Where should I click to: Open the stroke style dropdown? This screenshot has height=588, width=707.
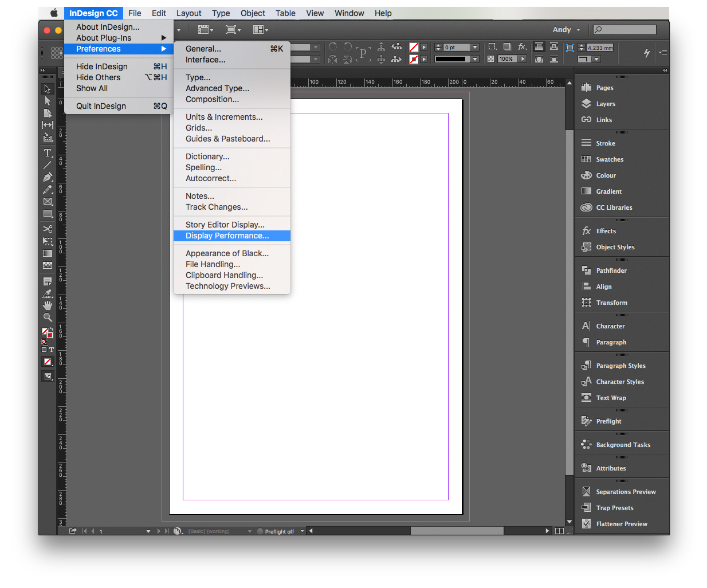click(x=475, y=59)
